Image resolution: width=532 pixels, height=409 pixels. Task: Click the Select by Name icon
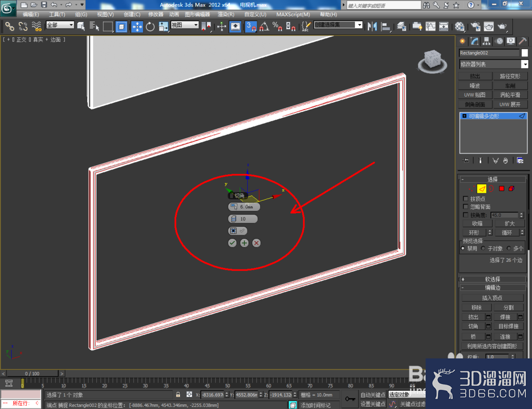tap(94, 27)
